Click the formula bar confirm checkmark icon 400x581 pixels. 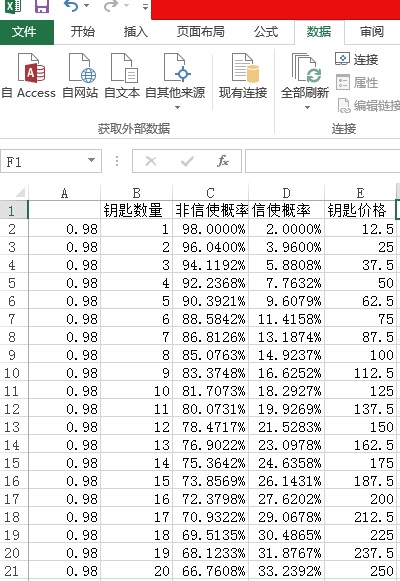[x=187, y=161]
